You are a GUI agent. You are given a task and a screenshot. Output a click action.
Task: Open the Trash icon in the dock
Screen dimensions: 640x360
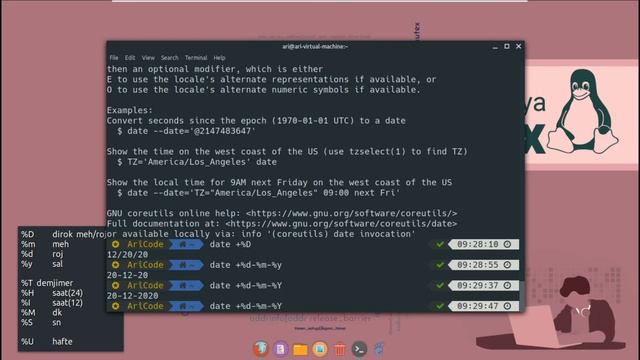click(x=339, y=349)
